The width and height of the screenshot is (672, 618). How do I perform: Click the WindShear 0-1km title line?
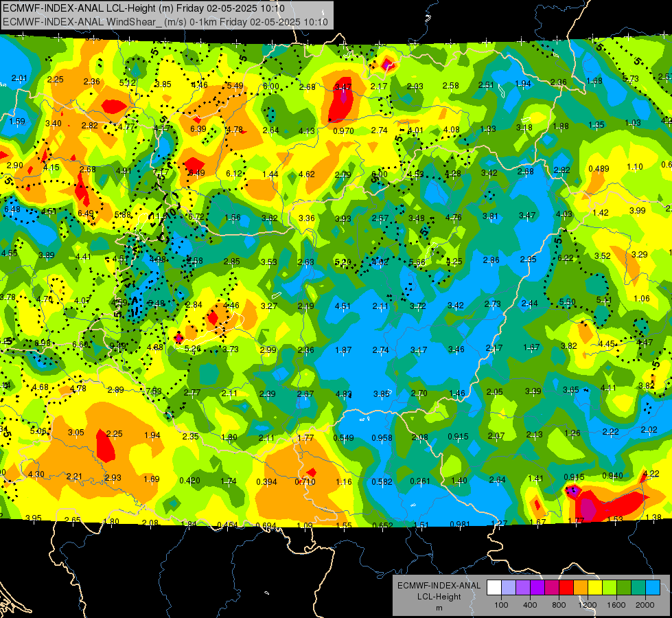[x=165, y=22]
